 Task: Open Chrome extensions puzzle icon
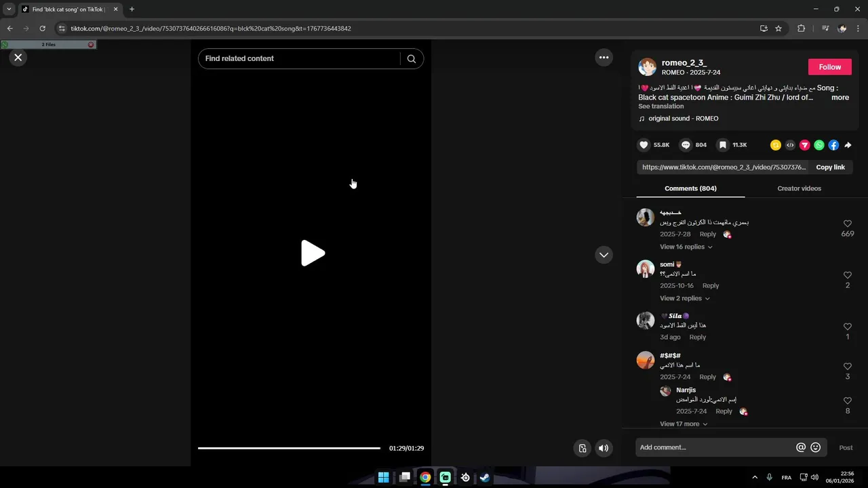(x=801, y=28)
